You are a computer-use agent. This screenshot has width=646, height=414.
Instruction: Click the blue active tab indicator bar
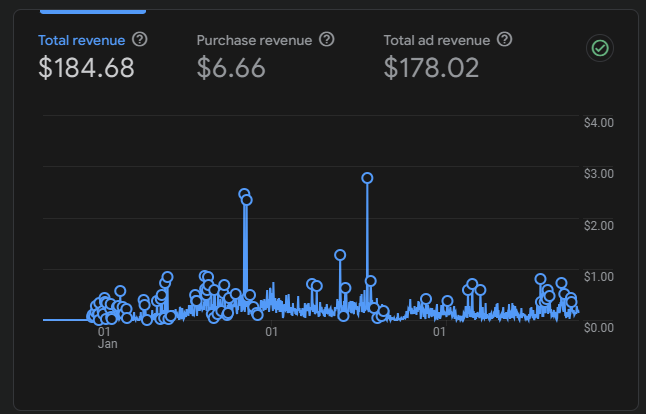[92, 11]
